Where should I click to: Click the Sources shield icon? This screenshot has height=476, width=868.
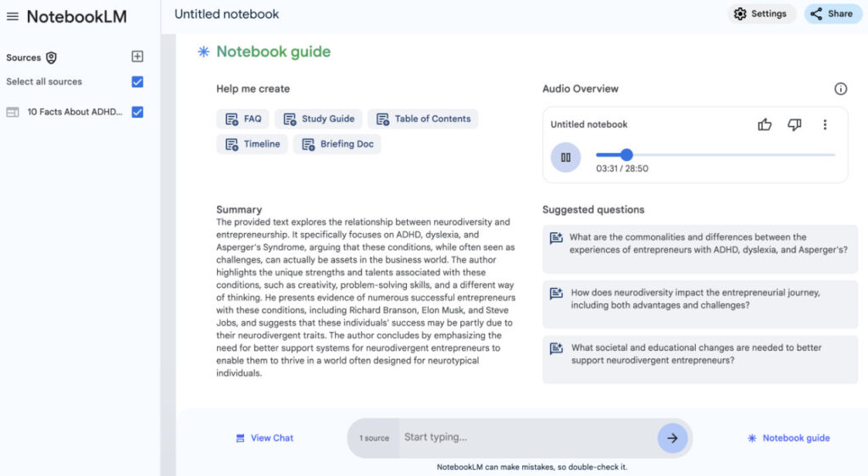click(x=52, y=58)
